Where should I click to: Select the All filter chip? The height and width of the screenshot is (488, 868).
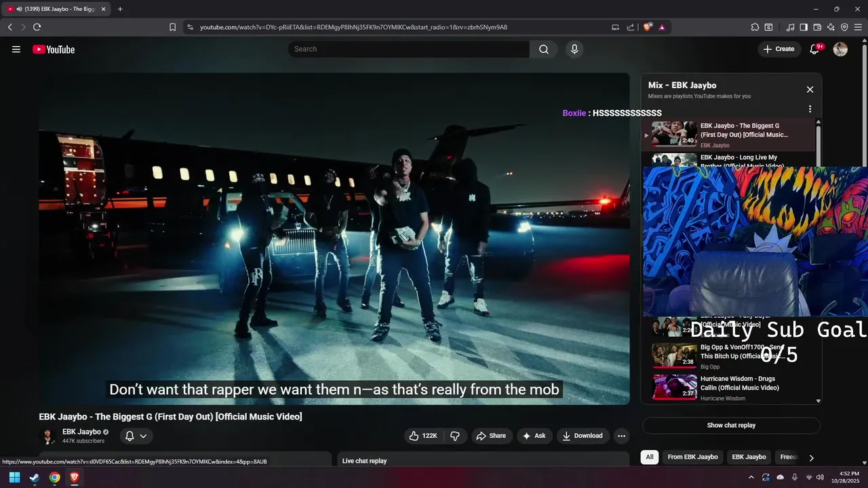tap(650, 457)
